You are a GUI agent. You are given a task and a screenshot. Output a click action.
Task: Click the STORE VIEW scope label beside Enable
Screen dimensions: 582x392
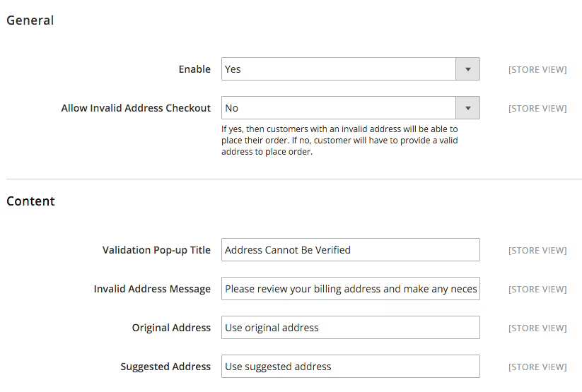(537, 70)
